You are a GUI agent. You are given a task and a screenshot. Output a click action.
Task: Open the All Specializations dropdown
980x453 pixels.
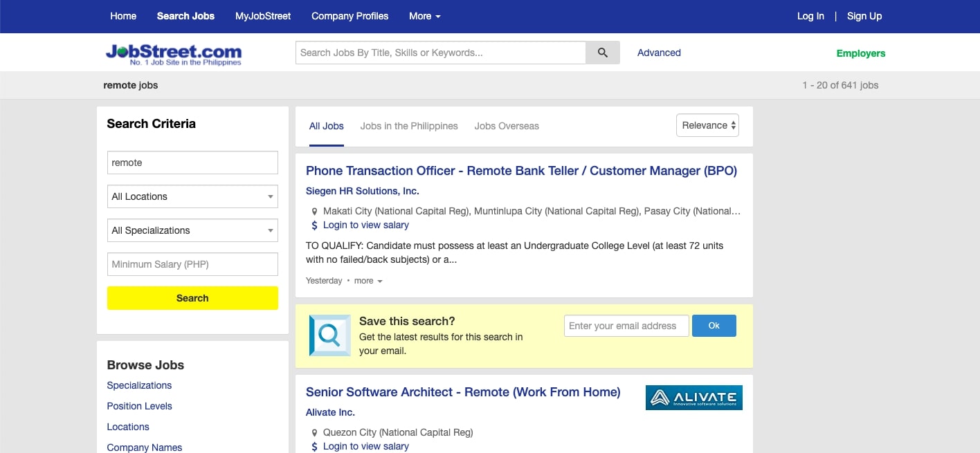pos(192,230)
